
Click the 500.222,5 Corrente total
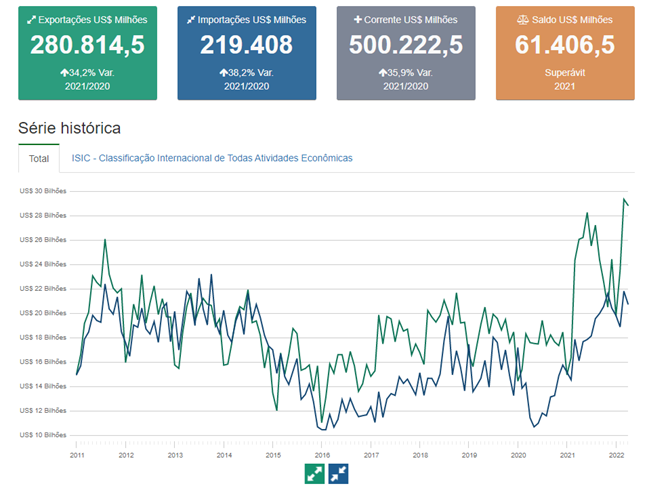(405, 45)
